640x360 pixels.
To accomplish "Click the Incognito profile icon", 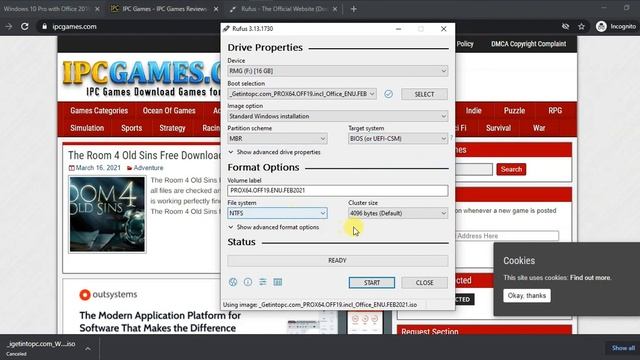I will (x=601, y=27).
